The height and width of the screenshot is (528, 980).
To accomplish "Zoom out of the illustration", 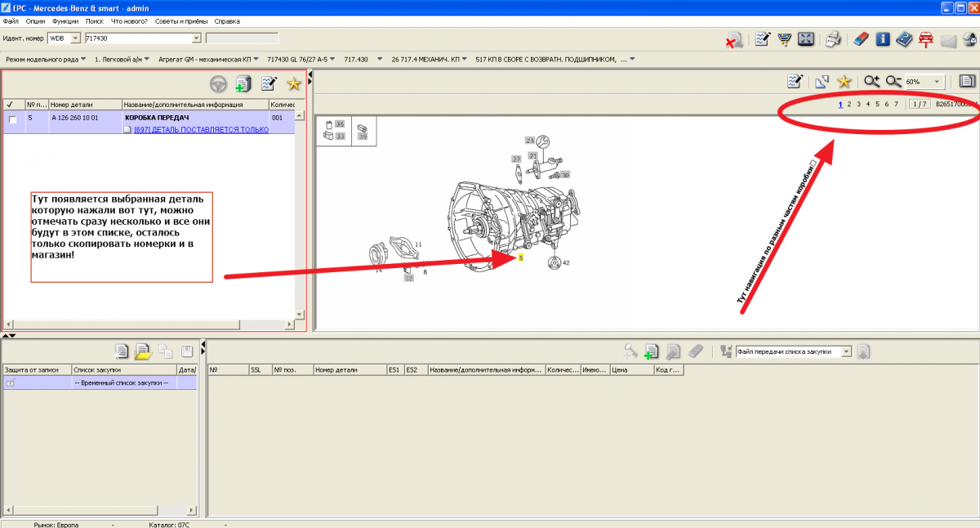I will tap(893, 81).
